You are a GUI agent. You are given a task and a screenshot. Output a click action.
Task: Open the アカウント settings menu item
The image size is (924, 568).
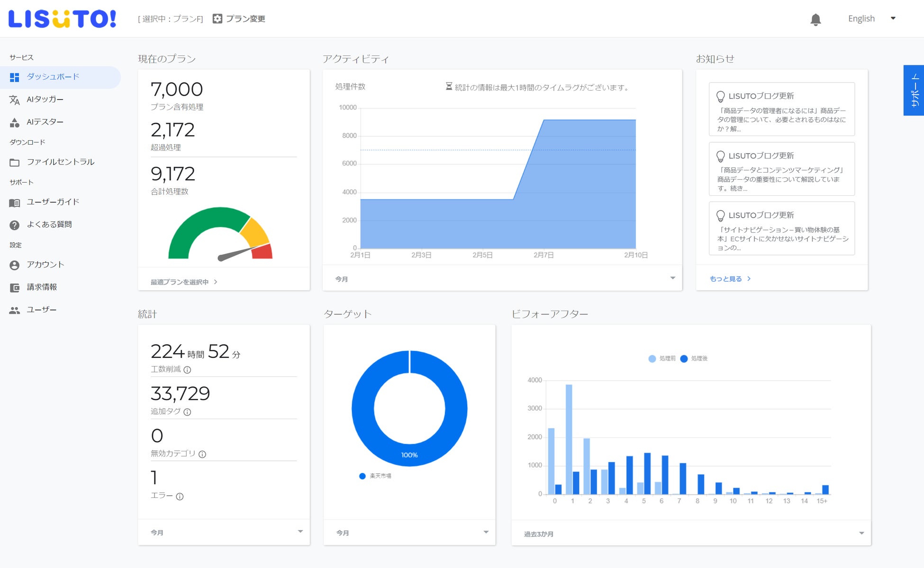[45, 265]
